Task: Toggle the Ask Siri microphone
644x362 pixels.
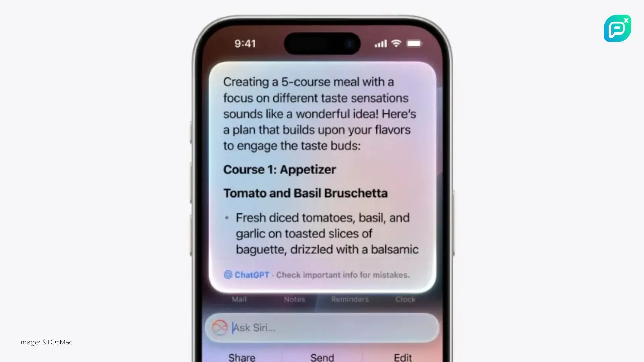Action: point(220,327)
